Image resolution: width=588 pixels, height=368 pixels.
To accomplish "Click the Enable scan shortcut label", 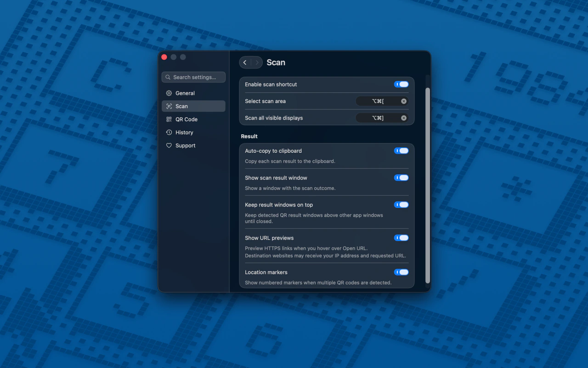I will (271, 84).
